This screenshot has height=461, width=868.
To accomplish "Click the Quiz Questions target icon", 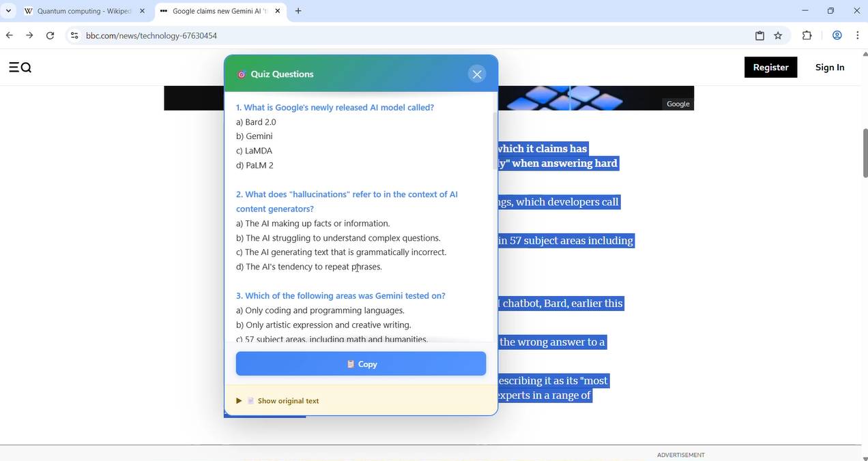I will pos(242,74).
